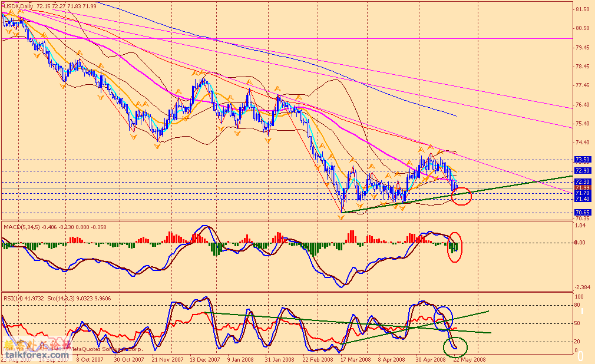Click the 78.45 price axis label
Screen dimensions: 595x364
[583, 67]
